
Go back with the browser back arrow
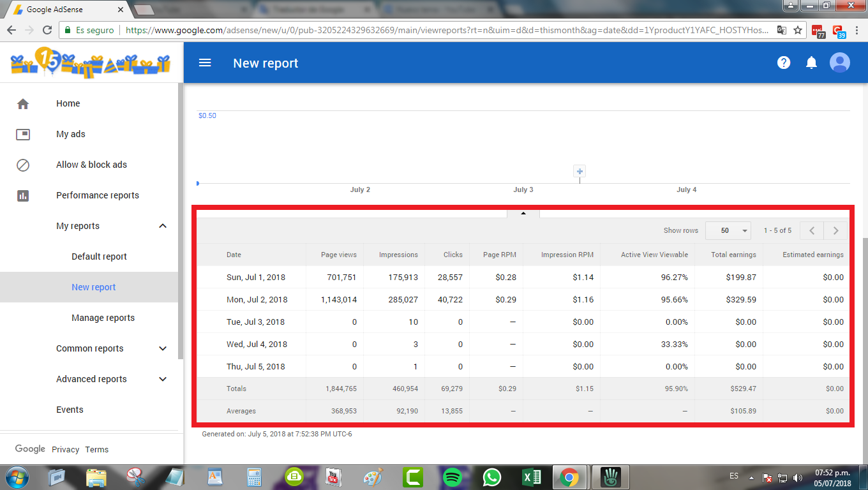point(11,30)
